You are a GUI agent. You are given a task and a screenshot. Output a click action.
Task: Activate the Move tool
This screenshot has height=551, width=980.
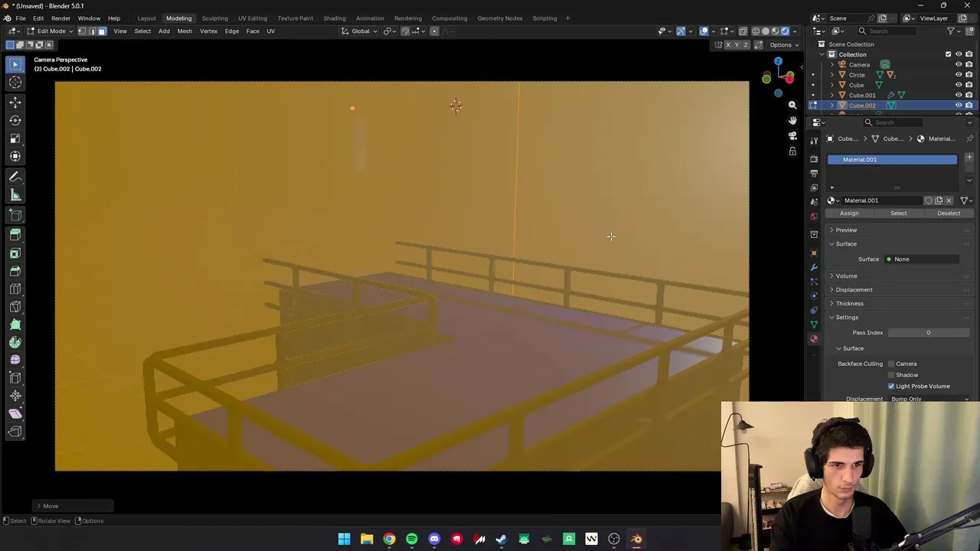pyautogui.click(x=15, y=102)
